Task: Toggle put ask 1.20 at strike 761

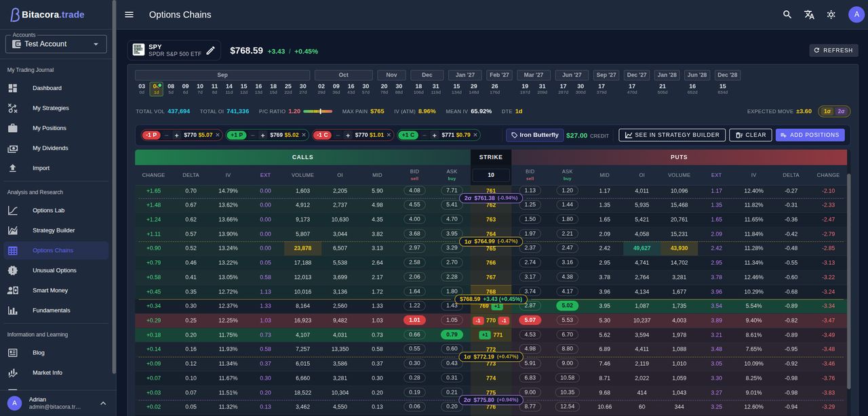Action: tap(567, 190)
